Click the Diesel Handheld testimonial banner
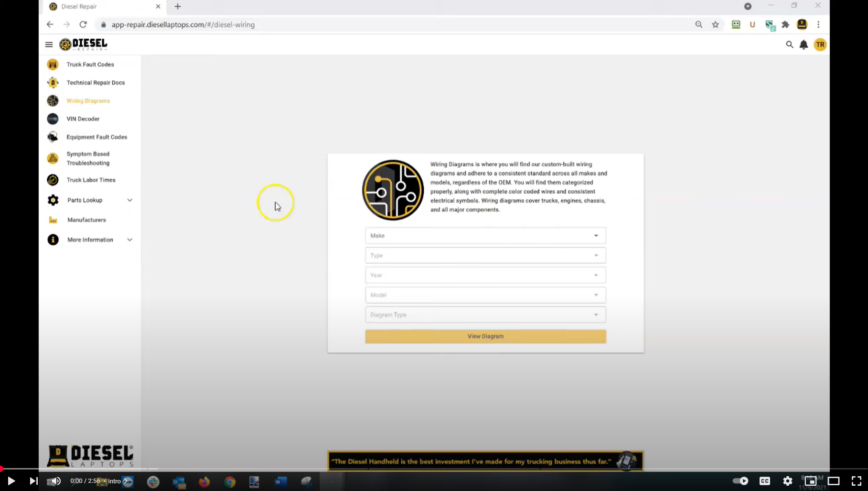Screen dimensions: 868x491 485,461
